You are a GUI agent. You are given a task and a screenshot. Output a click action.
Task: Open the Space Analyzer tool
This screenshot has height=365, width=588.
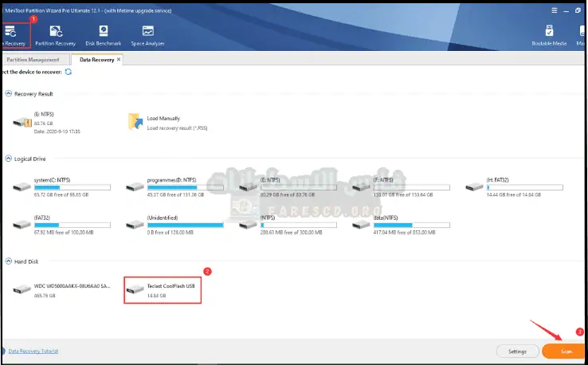pos(148,33)
